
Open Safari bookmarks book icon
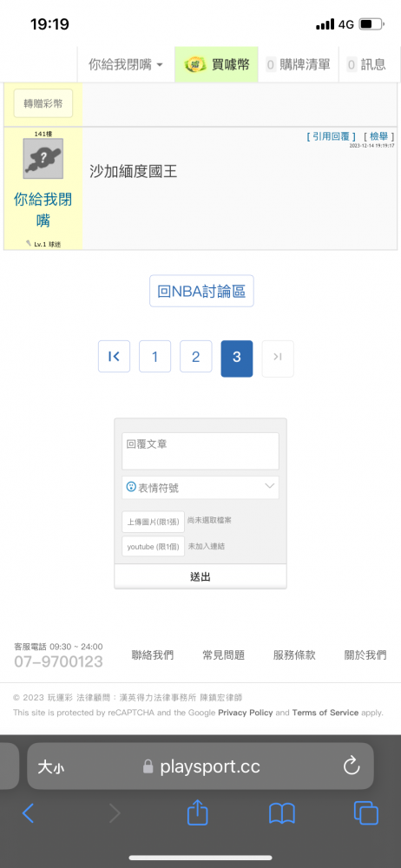pos(281,813)
